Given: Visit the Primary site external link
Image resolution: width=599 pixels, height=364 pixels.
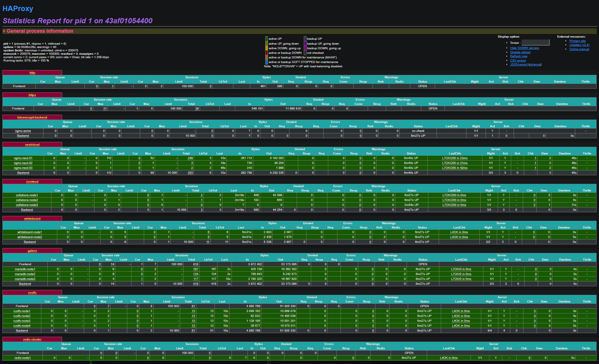Looking at the screenshot, I should (577, 41).
